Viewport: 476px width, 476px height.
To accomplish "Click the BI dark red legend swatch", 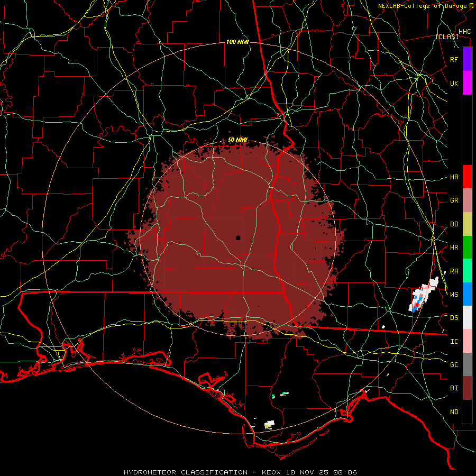I will pyautogui.click(x=467, y=388).
